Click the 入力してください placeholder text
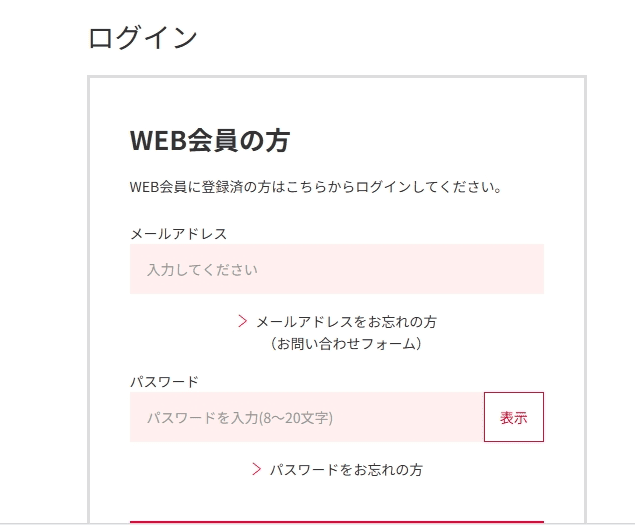Screen dimensions: 635x525 pyautogui.click(x=202, y=270)
